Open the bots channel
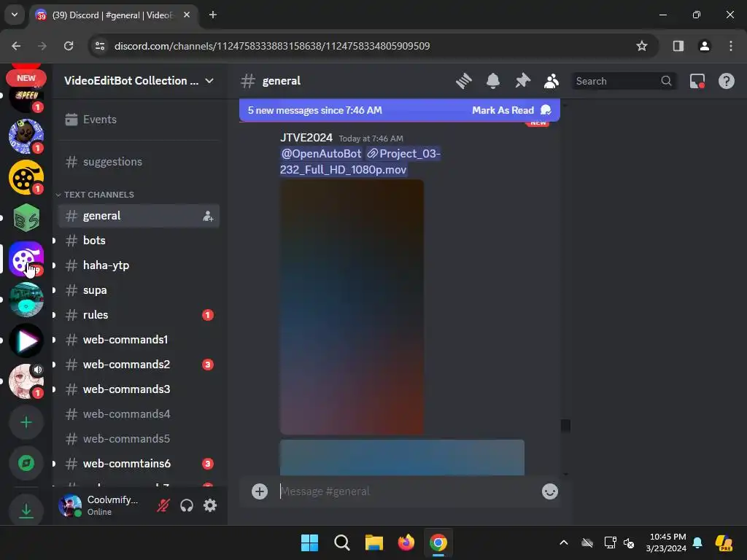747x560 pixels. pyautogui.click(x=139, y=241)
